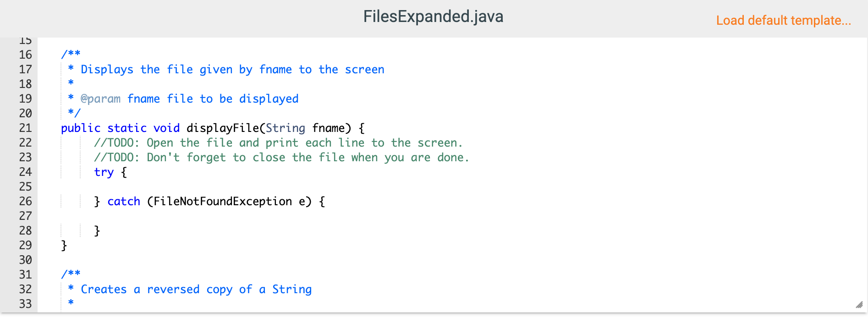Click the 'public static void' keywords
Screen dimensions: 868x317
120,128
